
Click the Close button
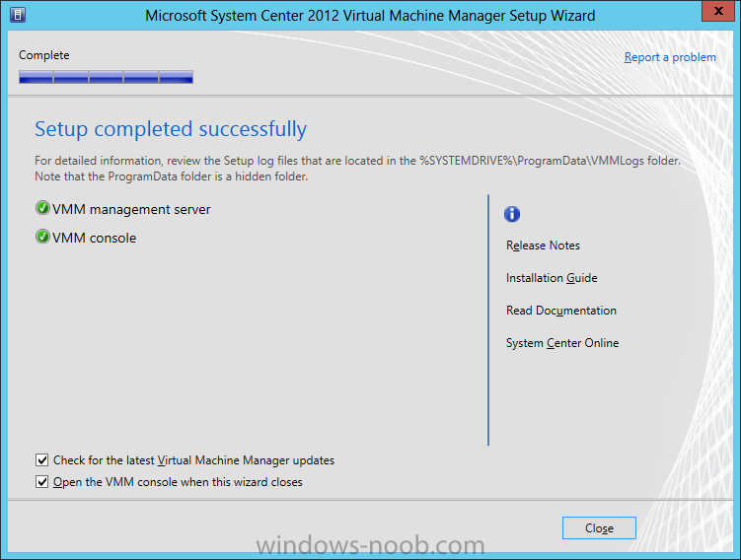coord(599,527)
